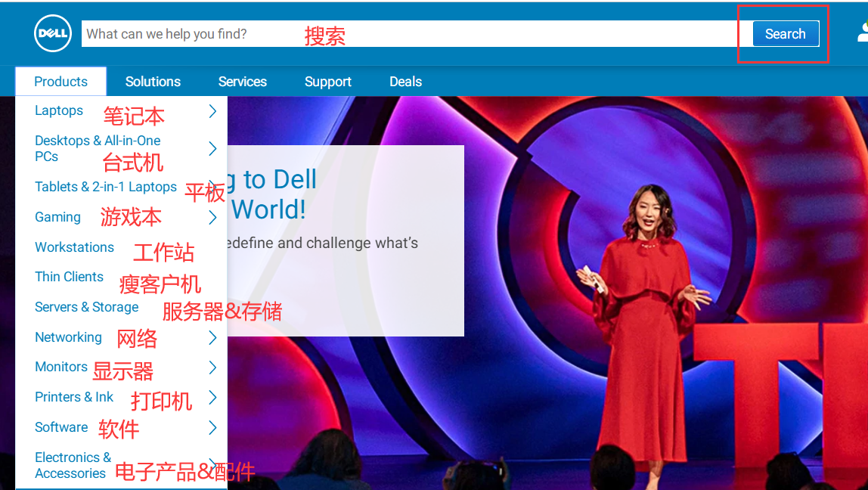Open the Workstations link

pyautogui.click(x=74, y=247)
